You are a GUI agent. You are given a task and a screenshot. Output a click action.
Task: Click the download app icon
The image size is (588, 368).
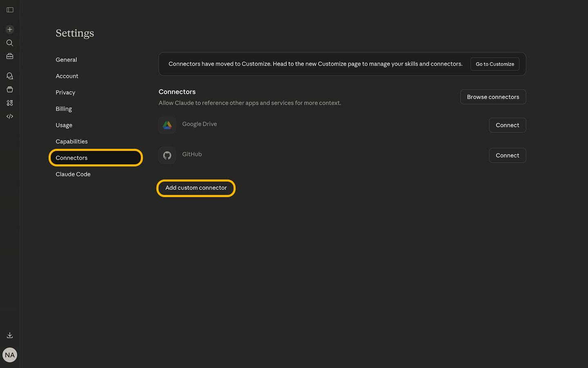(x=10, y=335)
